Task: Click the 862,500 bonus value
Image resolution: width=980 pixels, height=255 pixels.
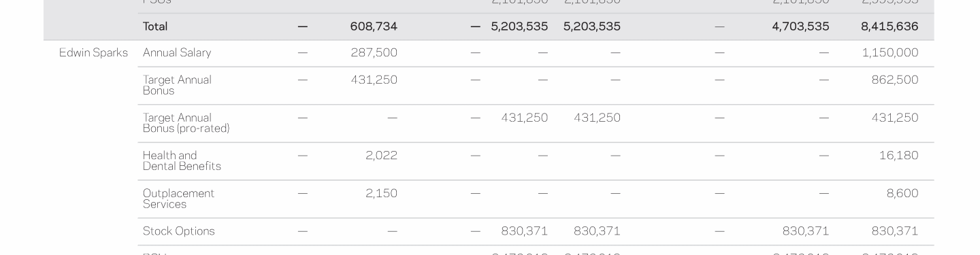Action: click(x=895, y=80)
